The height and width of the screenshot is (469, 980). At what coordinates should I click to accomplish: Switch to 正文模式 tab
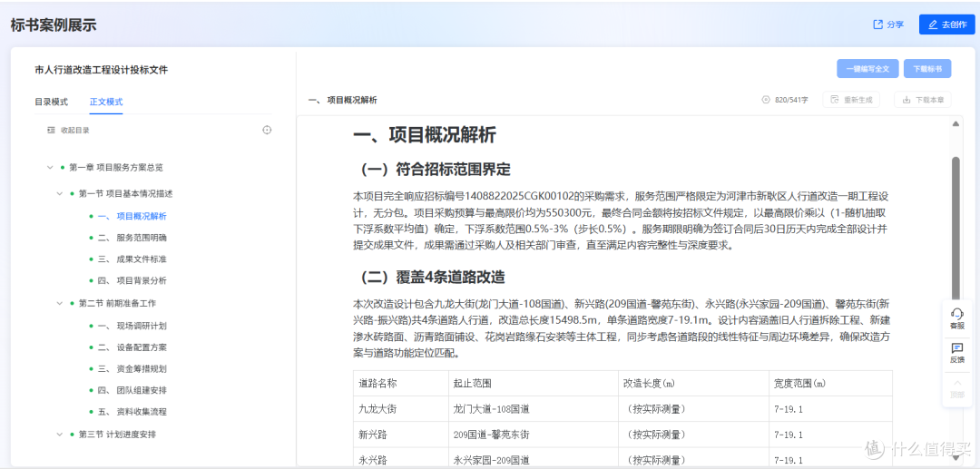point(106,102)
